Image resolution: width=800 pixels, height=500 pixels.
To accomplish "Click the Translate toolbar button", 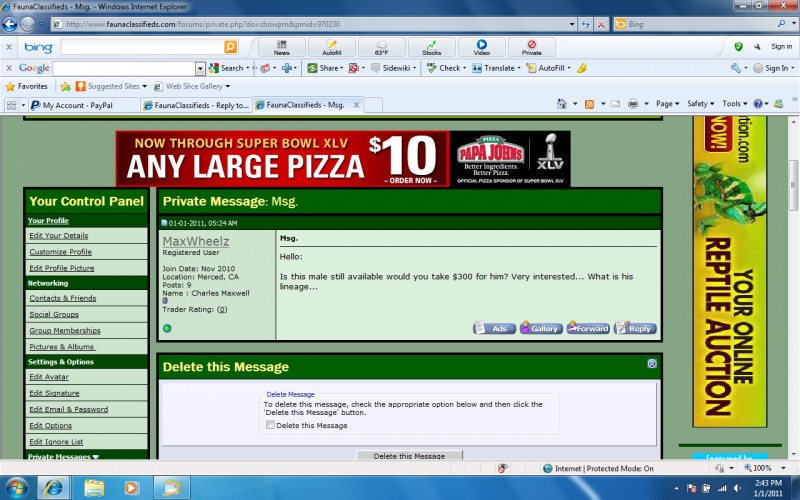I will [x=494, y=68].
